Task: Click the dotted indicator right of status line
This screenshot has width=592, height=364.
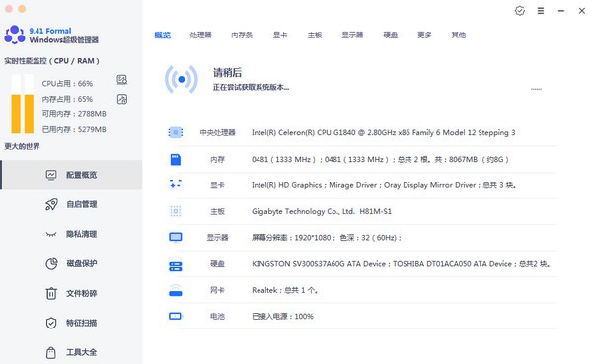Action: [536, 89]
